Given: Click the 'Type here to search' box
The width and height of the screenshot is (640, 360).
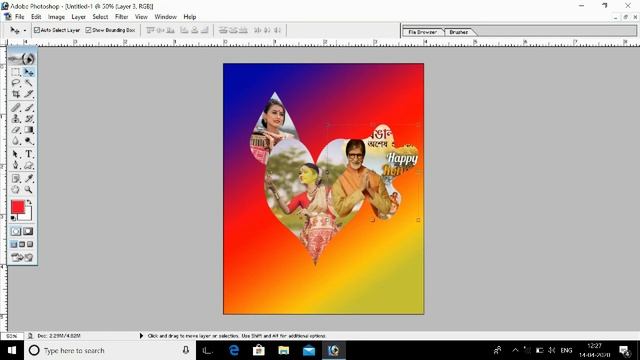Looking at the screenshot, I should [110, 350].
